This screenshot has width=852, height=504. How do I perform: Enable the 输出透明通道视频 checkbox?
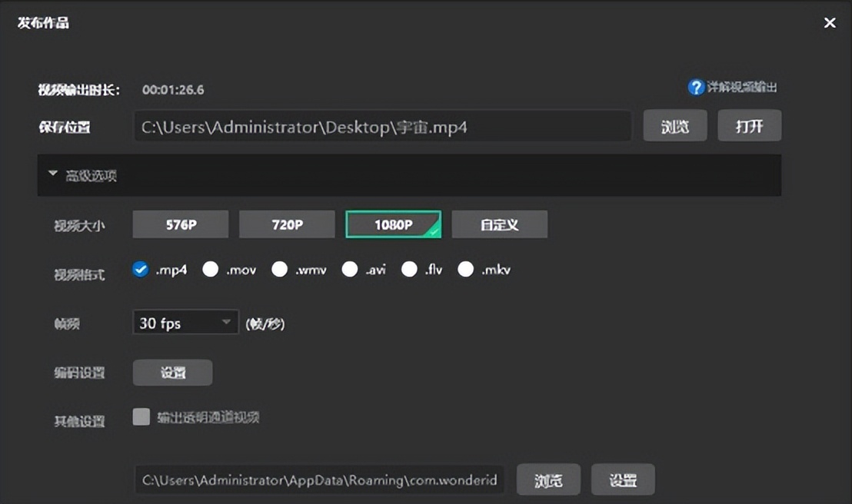tap(141, 416)
